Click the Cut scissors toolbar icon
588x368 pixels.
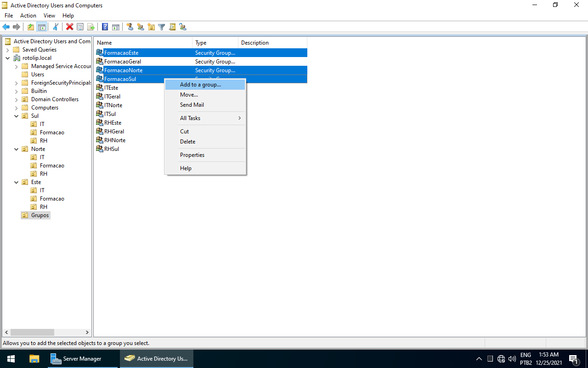(56, 27)
